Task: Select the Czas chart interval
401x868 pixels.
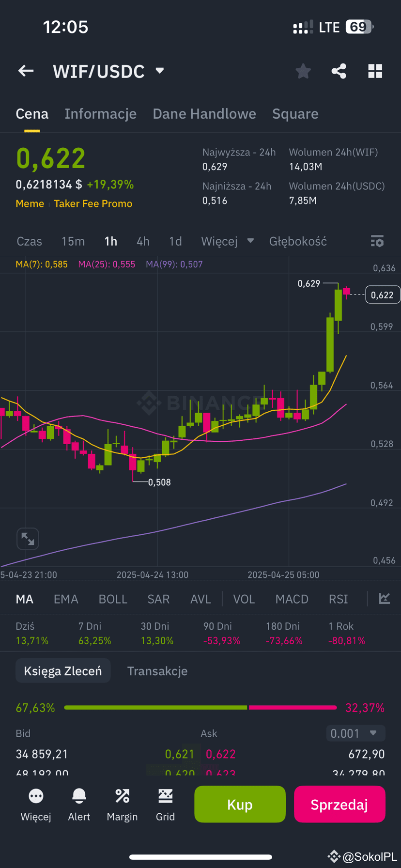Action: click(x=30, y=241)
